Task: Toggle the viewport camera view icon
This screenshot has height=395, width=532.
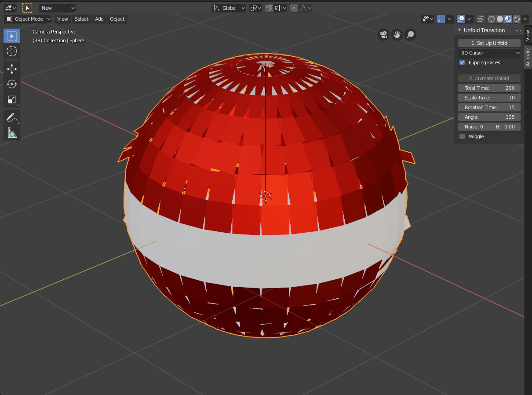Action: 383,34
